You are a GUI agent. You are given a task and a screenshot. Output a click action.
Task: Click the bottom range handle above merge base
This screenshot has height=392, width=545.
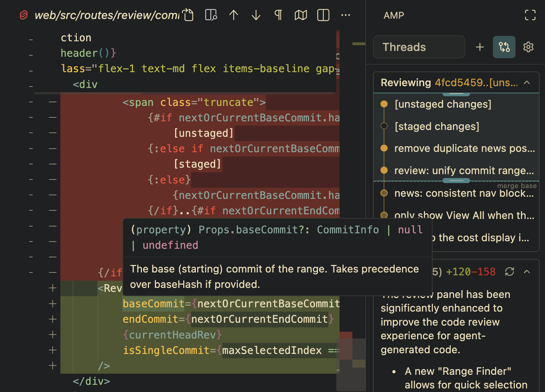456,181
